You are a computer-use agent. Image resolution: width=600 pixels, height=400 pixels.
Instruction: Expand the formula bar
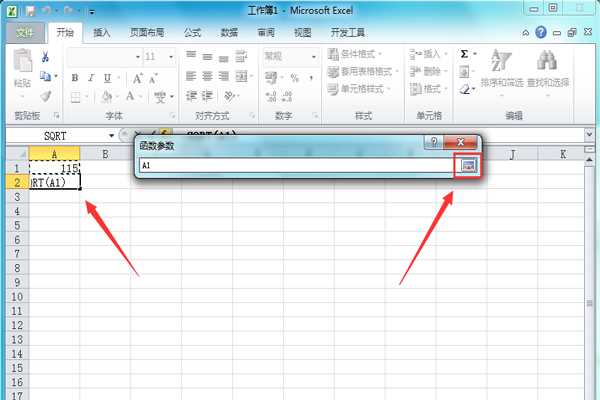[x=589, y=135]
